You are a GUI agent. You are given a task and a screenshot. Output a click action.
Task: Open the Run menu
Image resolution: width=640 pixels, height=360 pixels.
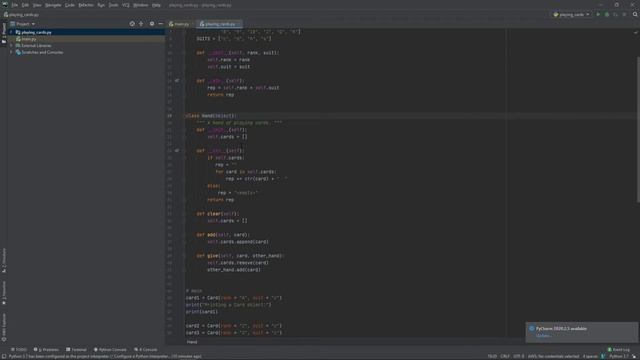pos(101,5)
